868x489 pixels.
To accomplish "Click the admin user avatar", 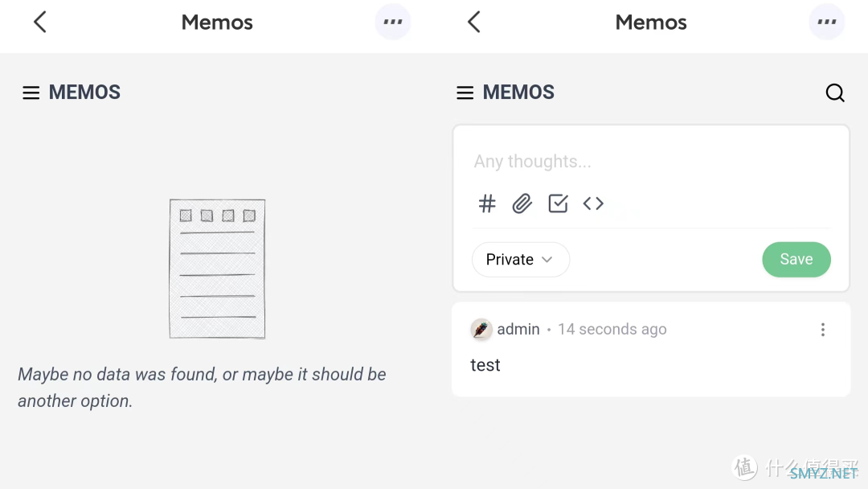I will pyautogui.click(x=481, y=329).
